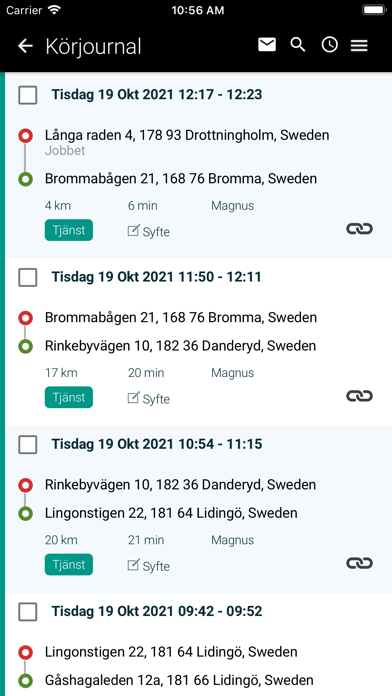Tap link icon for the 11:50 trip
Image resolution: width=392 pixels, height=696 pixels.
[359, 395]
